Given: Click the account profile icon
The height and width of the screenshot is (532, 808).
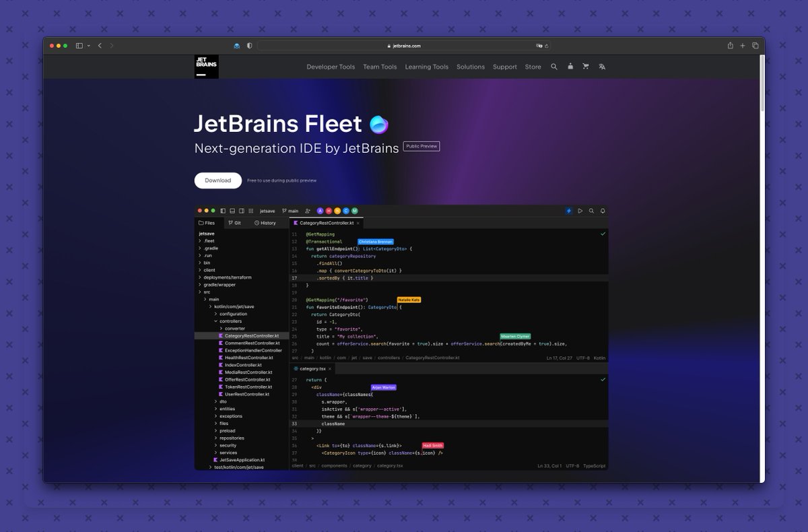Looking at the screenshot, I should [570, 67].
